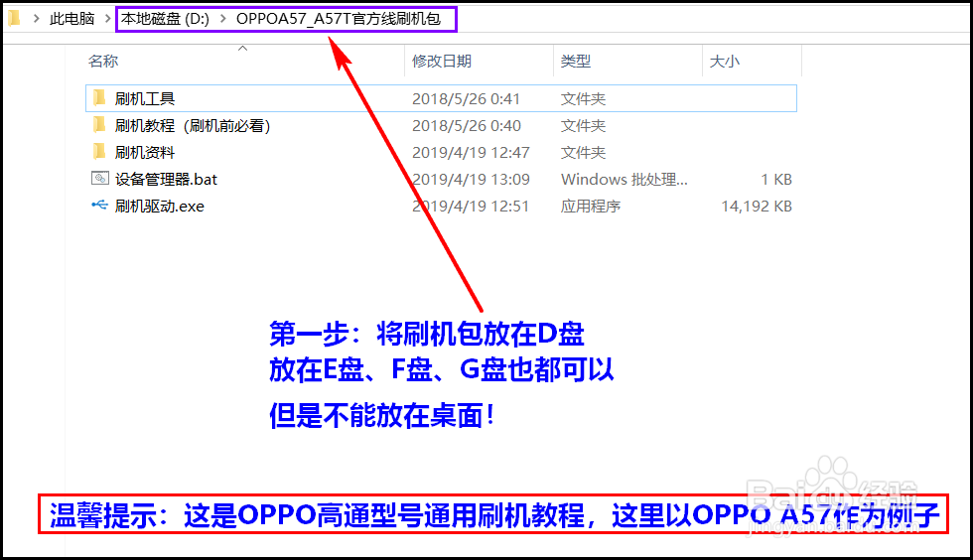Expand chevron after 此电脑 in breadcrumb
This screenshot has width=973, height=560.
pos(107,19)
